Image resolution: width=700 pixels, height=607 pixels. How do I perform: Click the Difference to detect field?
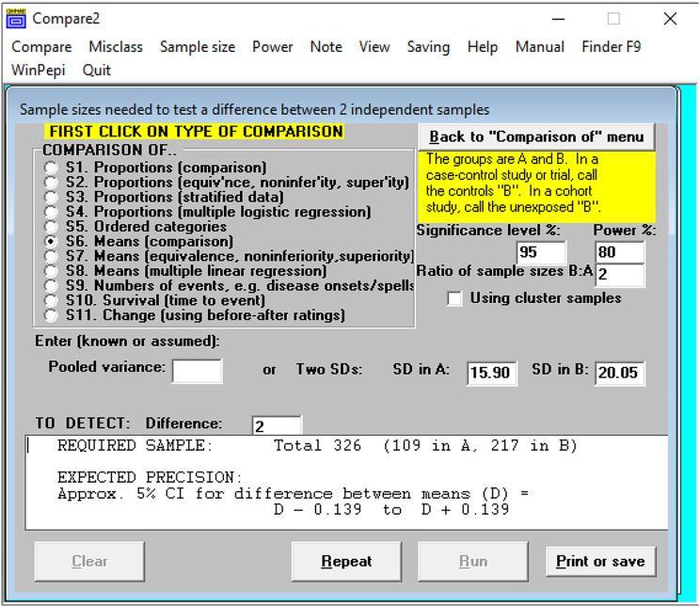point(277,426)
